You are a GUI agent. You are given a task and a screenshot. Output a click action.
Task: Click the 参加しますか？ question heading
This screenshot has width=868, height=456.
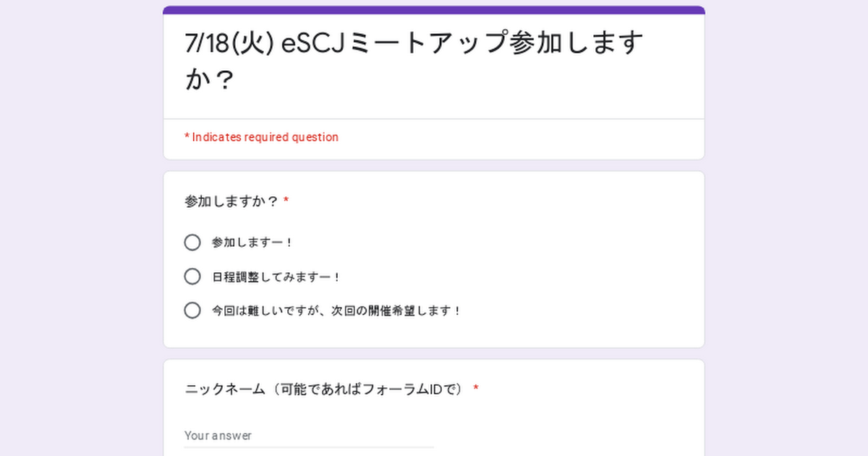[231, 201]
